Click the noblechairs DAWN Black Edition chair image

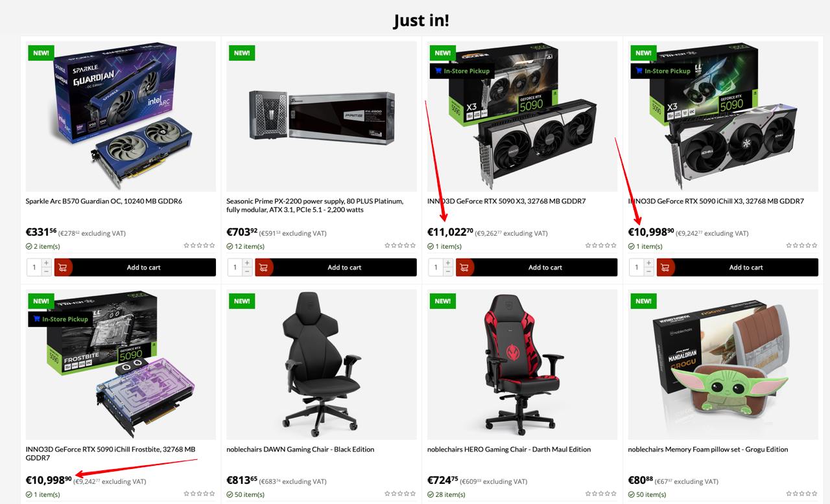[322, 365]
